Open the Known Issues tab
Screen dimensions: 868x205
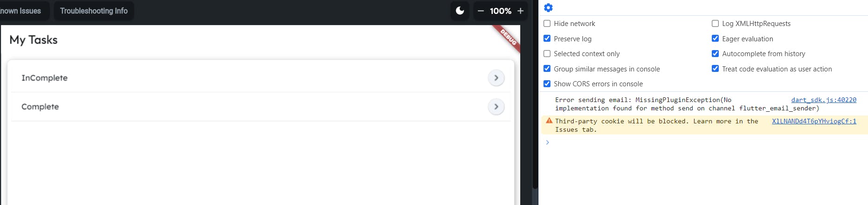pyautogui.click(x=21, y=11)
